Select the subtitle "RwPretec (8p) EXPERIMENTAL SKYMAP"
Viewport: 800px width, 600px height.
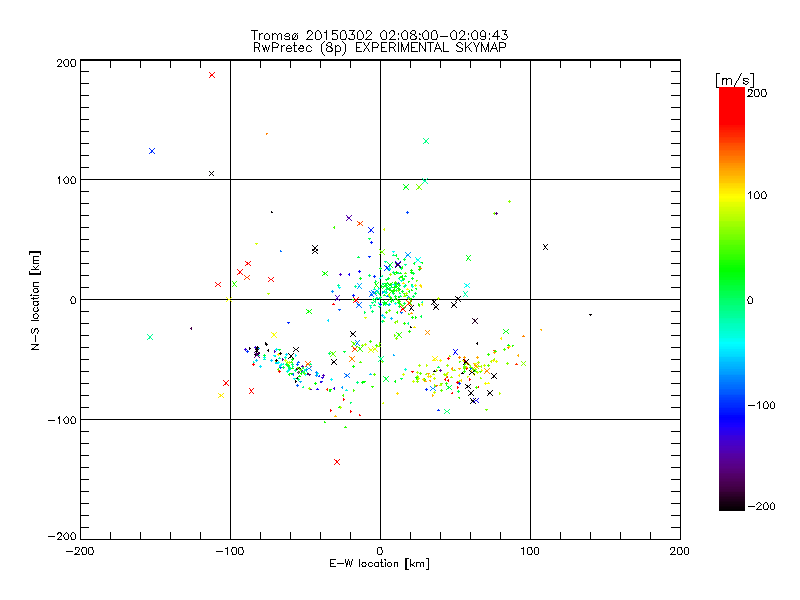(x=380, y=48)
